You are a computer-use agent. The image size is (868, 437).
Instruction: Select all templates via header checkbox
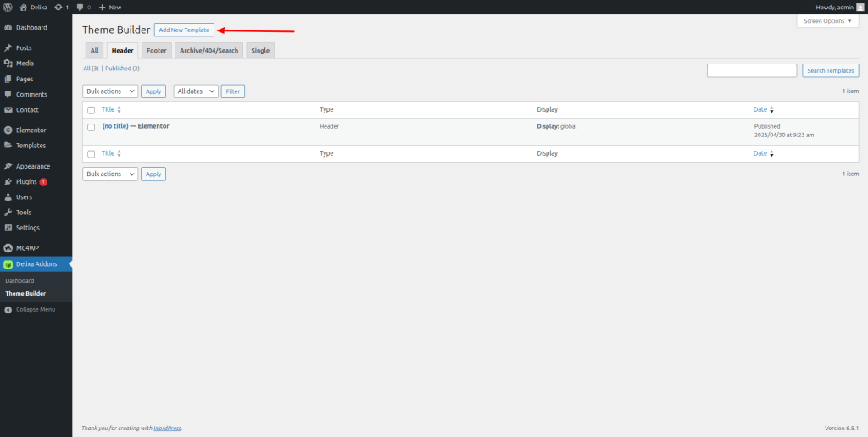92,110
